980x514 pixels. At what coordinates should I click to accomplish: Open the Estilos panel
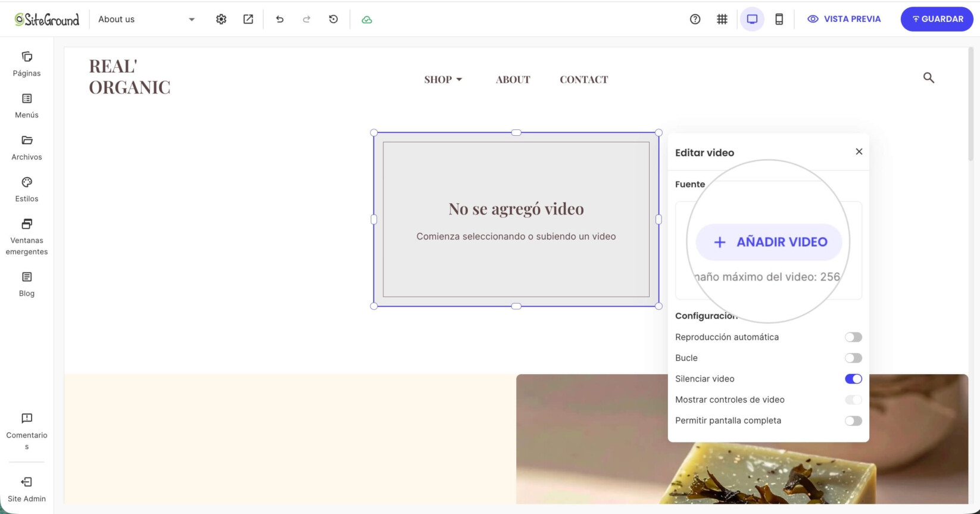[27, 190]
